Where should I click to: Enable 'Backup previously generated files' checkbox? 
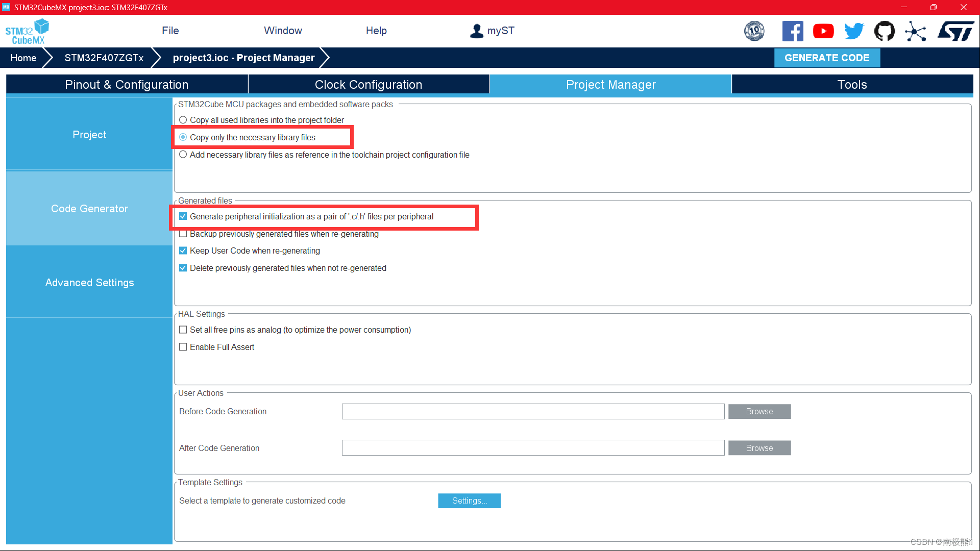[183, 234]
